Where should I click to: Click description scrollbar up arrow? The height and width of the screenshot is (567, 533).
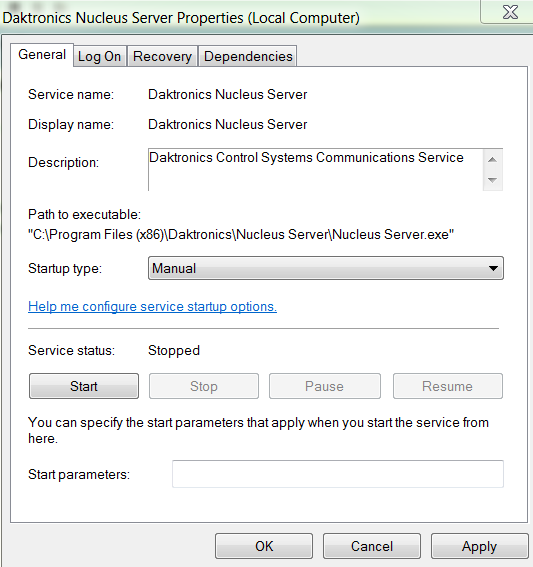tap(493, 159)
